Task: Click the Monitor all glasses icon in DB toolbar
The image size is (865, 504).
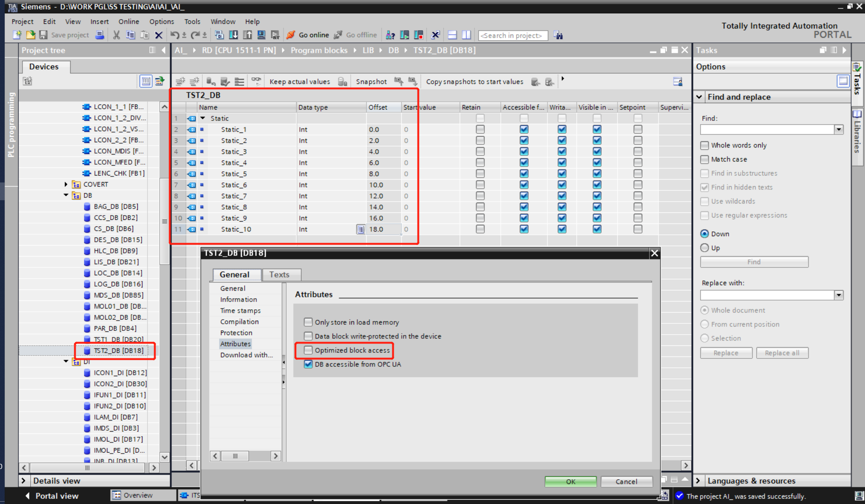Action: click(x=256, y=81)
